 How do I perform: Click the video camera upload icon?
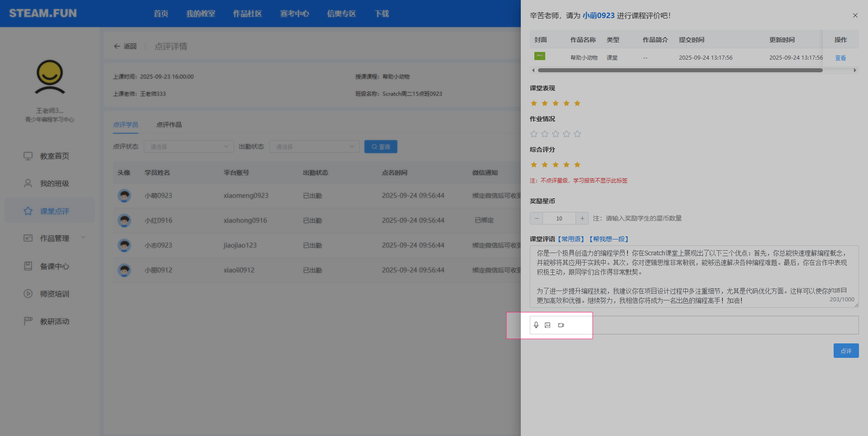pos(561,325)
